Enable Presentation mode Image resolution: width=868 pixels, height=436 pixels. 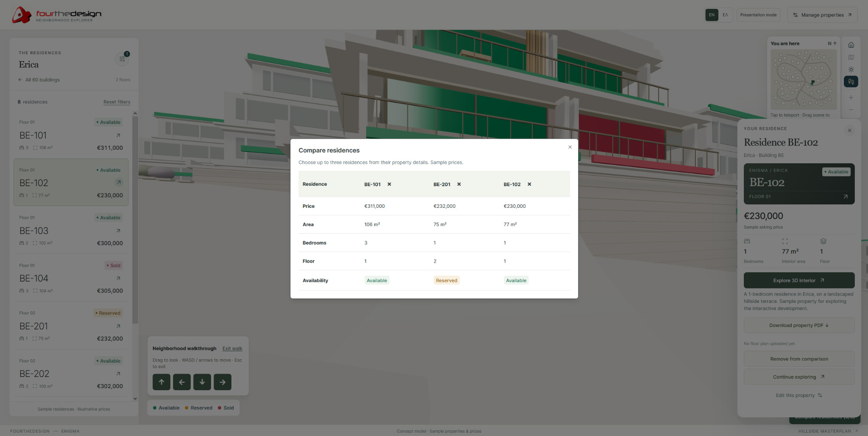click(x=758, y=15)
